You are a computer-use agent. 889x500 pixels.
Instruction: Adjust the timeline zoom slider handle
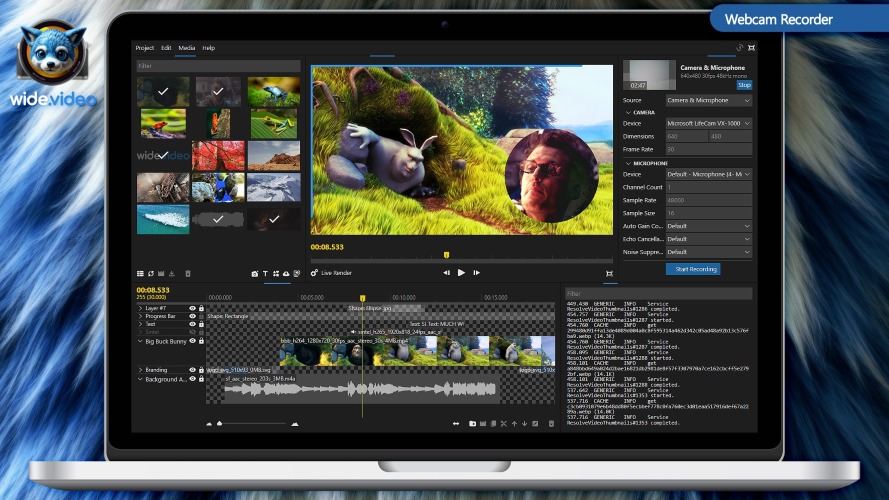tap(219, 423)
